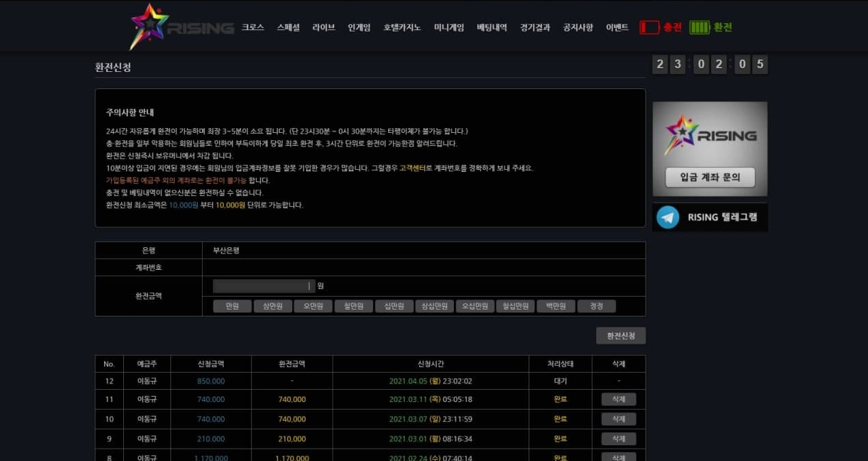Click the 신청시간 column header
868x461 pixels.
(431, 364)
